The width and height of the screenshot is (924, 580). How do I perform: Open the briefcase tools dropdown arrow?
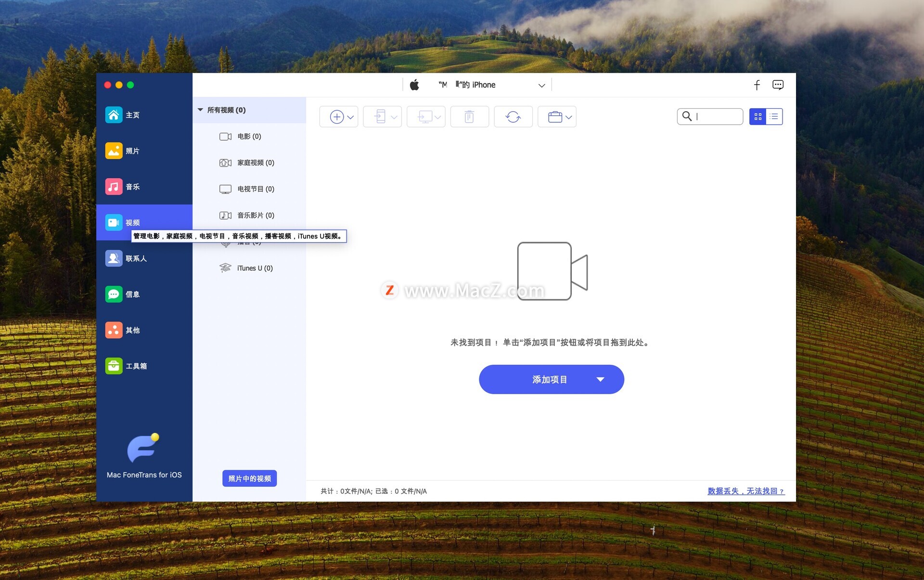(x=569, y=117)
